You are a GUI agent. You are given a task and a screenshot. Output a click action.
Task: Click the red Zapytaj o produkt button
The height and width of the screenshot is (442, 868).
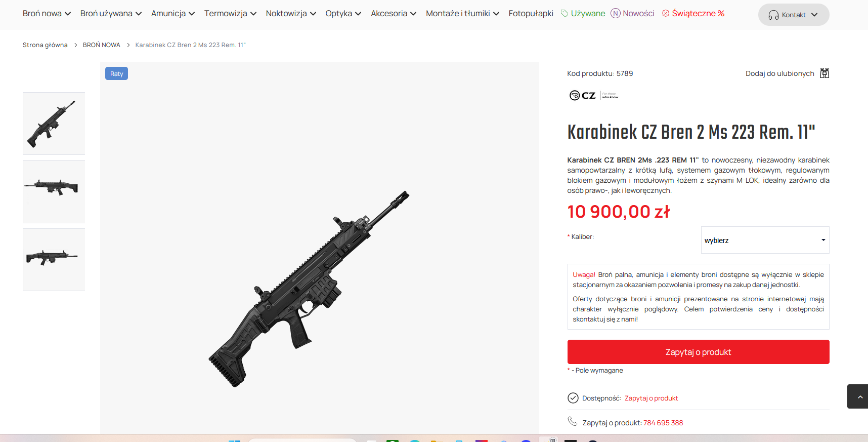[698, 352]
